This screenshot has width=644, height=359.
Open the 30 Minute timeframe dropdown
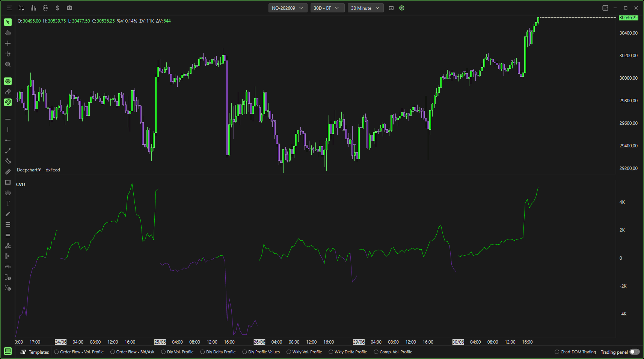click(x=365, y=8)
